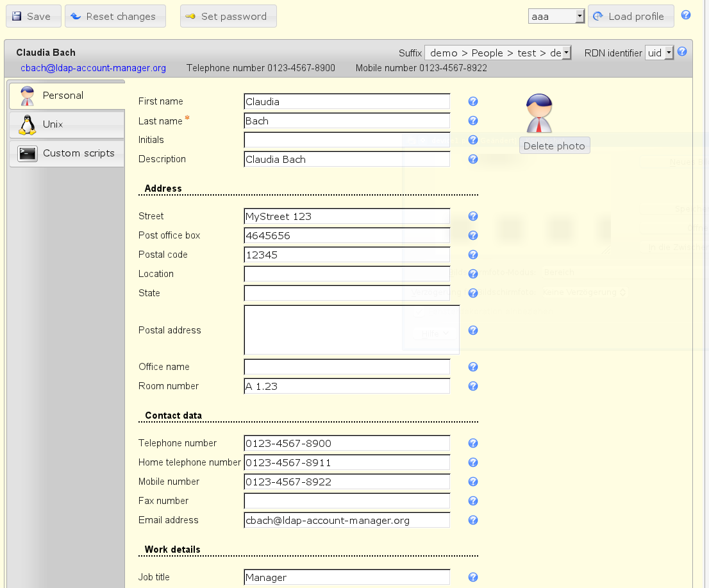This screenshot has height=588, width=709.
Task: Open help icon beside RDN identifier dropdown
Action: (x=682, y=52)
